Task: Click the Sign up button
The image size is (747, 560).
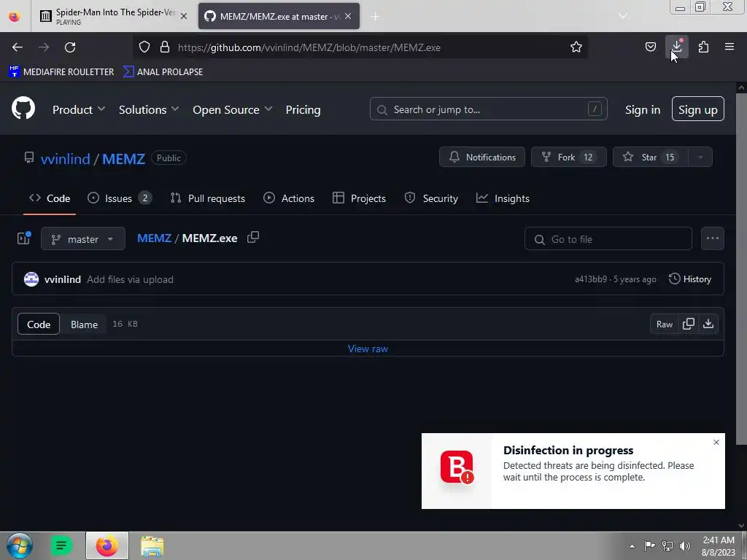Action: 698,109
